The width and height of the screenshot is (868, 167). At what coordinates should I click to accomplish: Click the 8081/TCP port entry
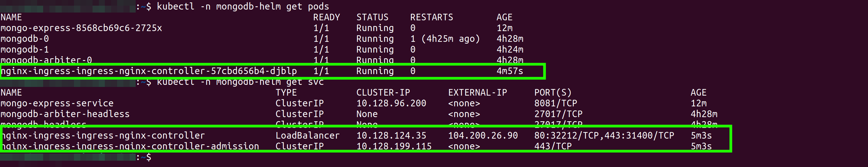[x=556, y=103]
